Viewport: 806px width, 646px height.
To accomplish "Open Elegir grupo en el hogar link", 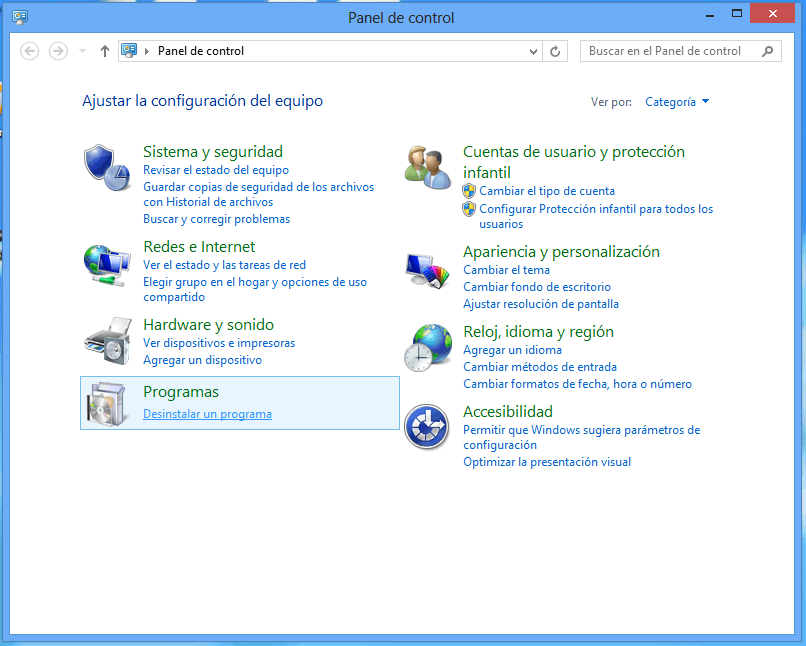I will click(x=255, y=289).
